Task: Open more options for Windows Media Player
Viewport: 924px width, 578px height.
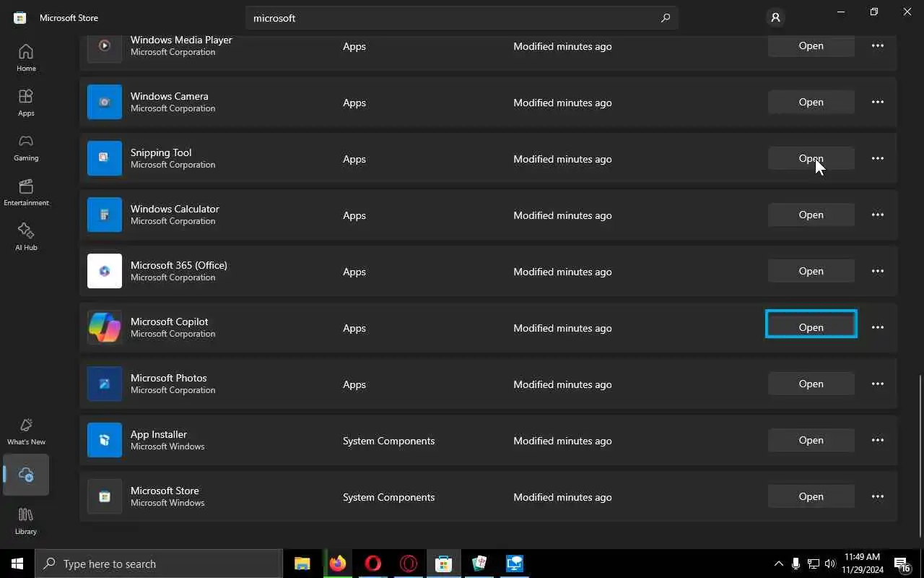Action: (878, 46)
